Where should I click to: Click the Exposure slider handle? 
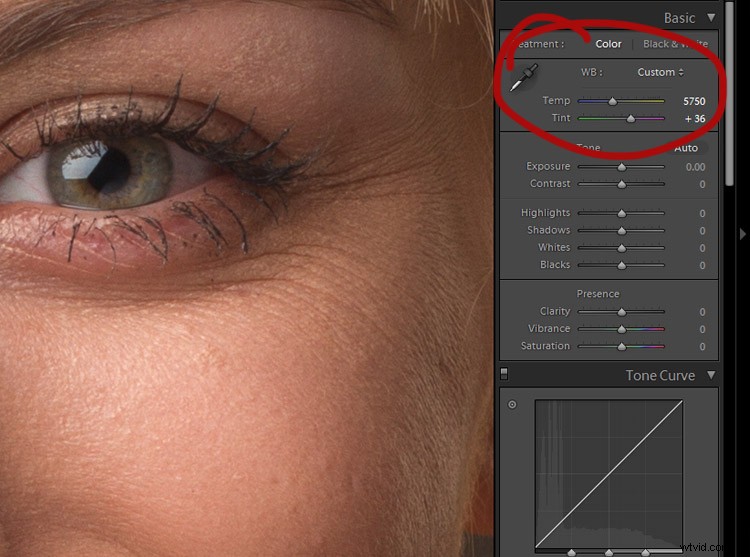click(621, 167)
